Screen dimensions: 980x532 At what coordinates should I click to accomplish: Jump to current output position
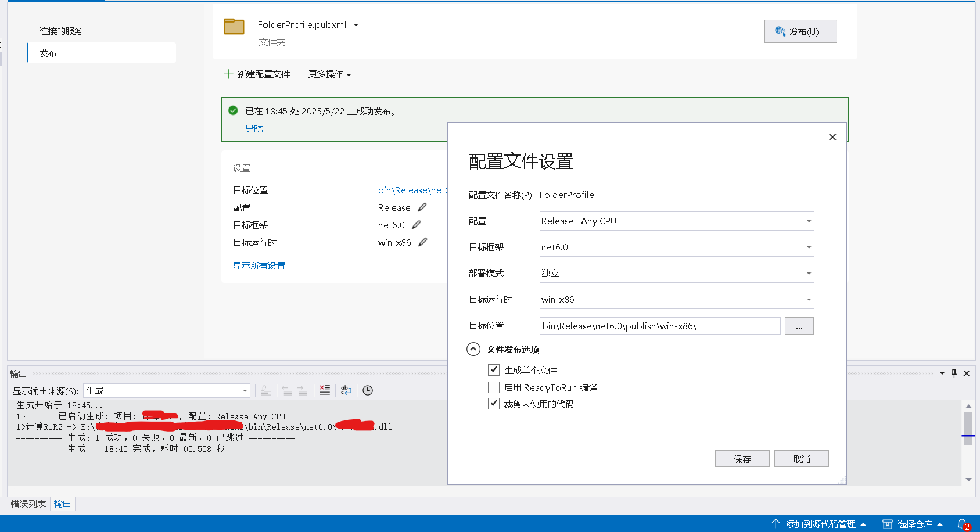(266, 390)
